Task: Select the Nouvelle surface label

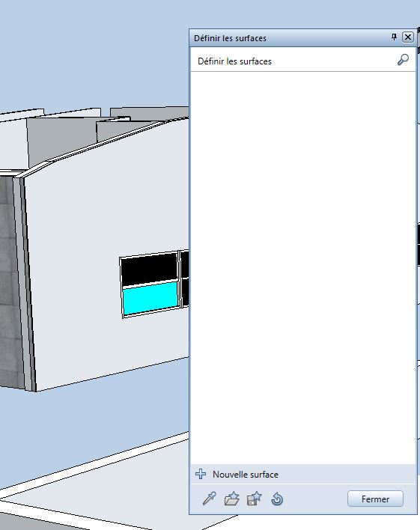Action: tap(246, 475)
